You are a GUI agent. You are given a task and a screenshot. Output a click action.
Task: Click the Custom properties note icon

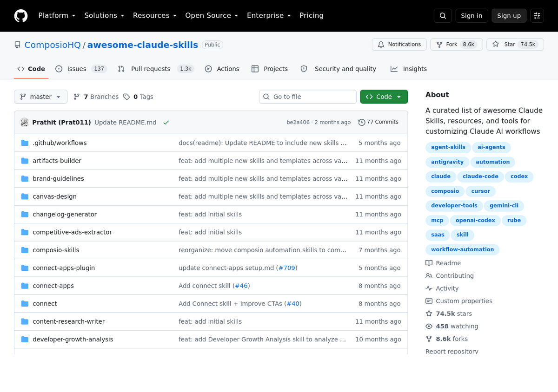click(429, 301)
